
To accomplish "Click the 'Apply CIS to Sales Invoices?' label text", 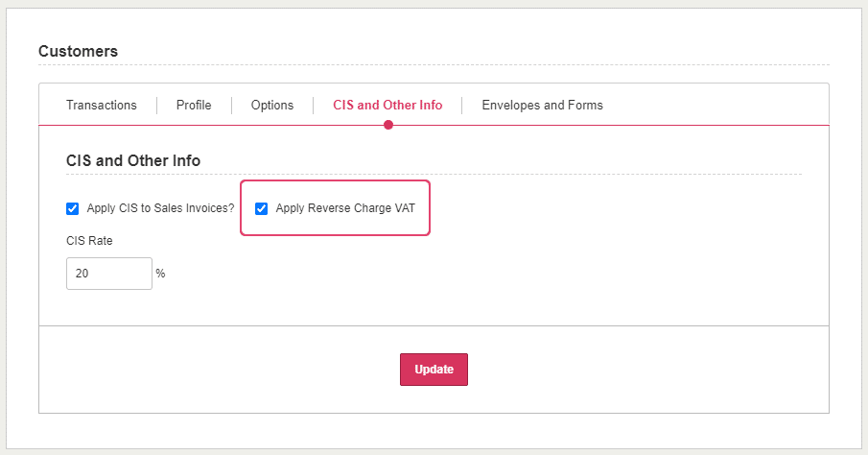I will (x=160, y=208).
